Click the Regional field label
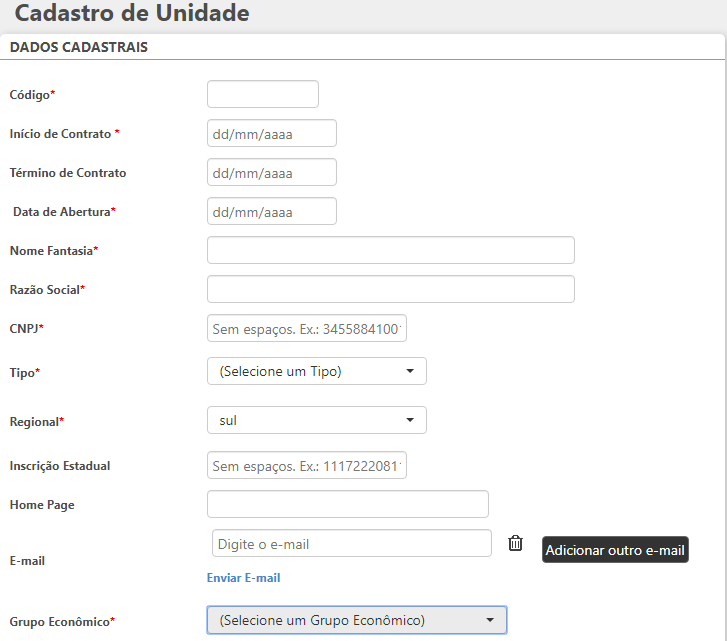The image size is (727, 641). 36,421
